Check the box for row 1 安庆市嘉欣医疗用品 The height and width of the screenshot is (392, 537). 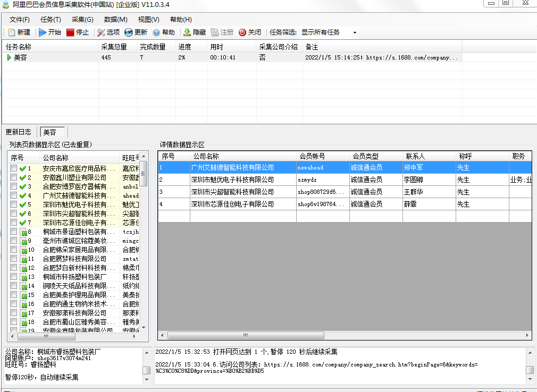[13, 168]
